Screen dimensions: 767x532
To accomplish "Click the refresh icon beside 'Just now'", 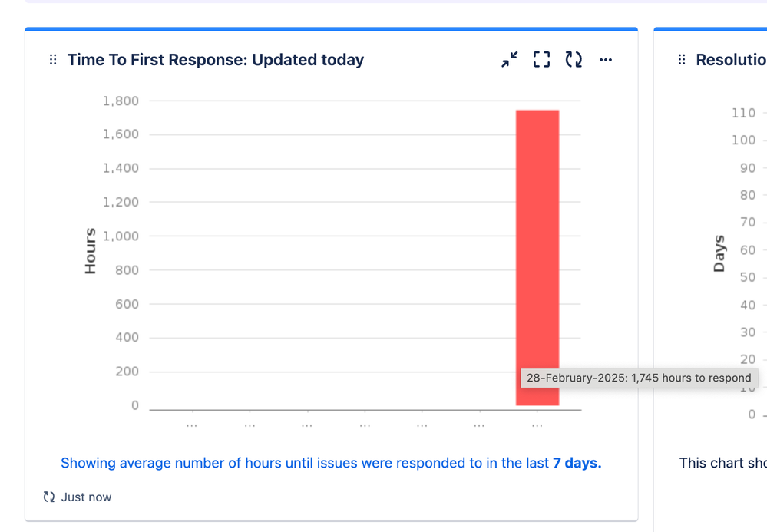I will click(x=48, y=497).
